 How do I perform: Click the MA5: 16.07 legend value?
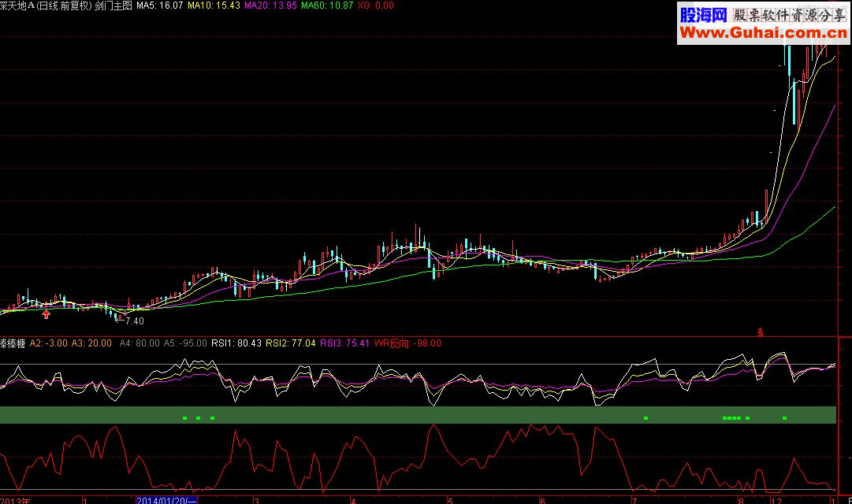point(160,6)
